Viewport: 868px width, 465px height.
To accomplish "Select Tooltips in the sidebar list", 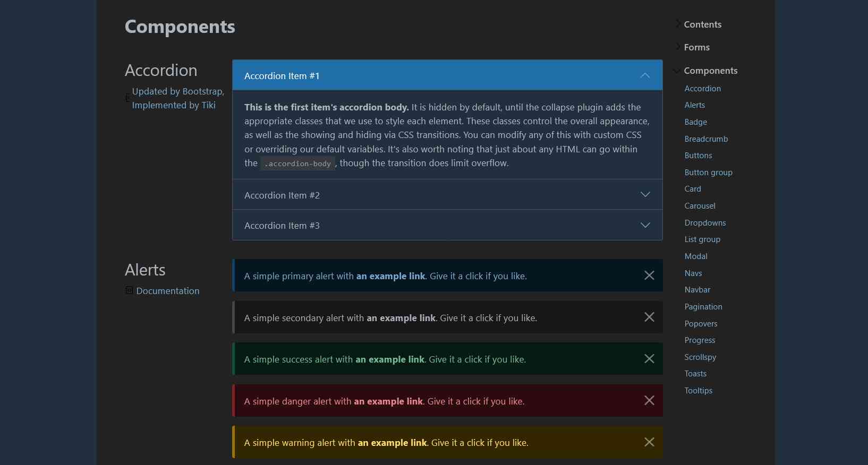I will click(698, 391).
